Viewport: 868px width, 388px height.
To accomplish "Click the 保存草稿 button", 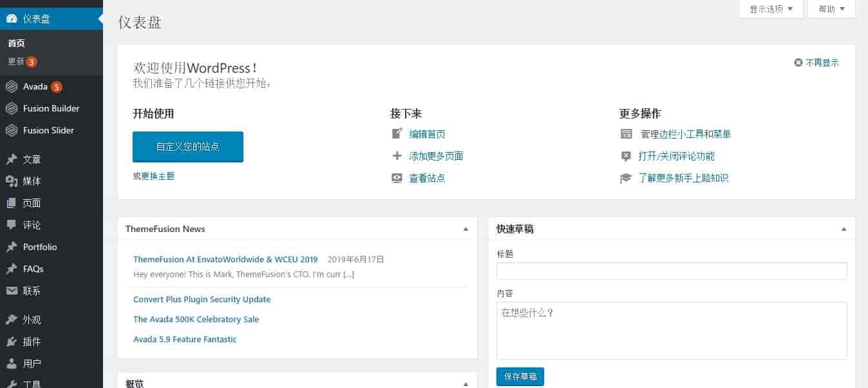I will coord(520,376).
